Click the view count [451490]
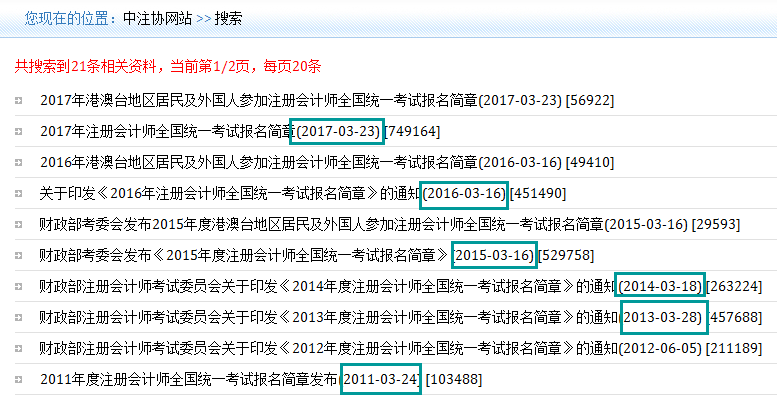Screen dimensions: 777x401 [538, 193]
